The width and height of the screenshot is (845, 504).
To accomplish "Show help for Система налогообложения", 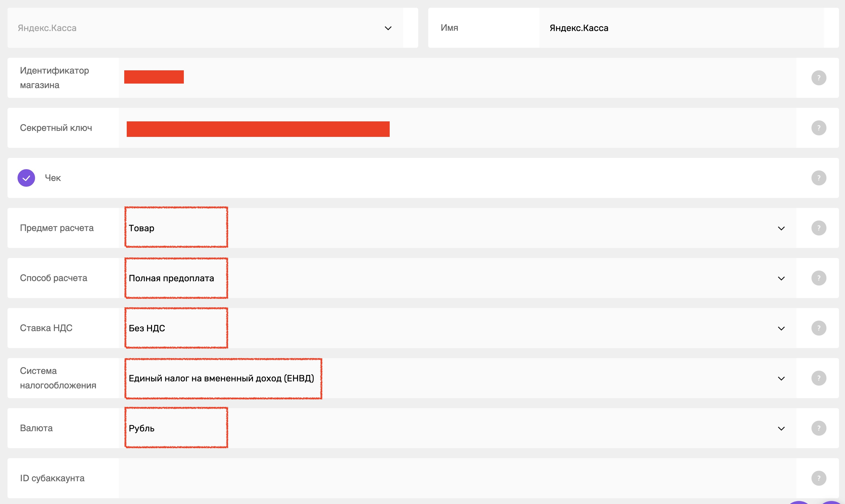I will click(818, 378).
